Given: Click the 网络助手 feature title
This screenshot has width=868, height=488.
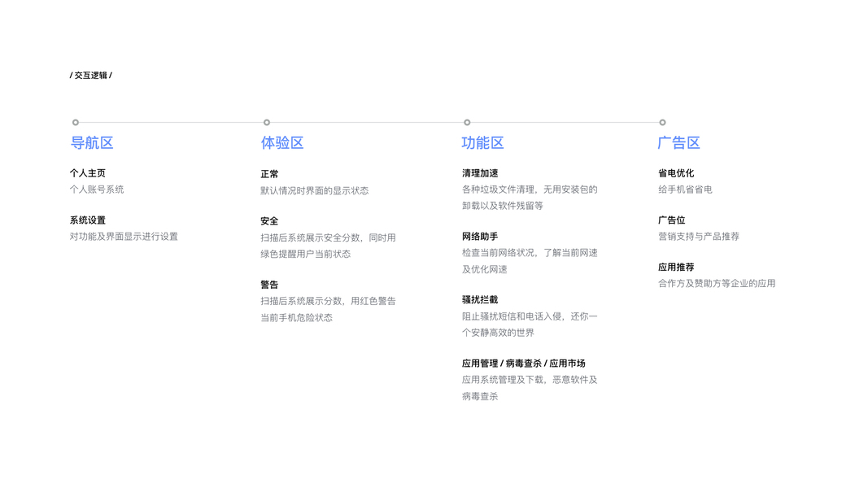Looking at the screenshot, I should point(480,237).
